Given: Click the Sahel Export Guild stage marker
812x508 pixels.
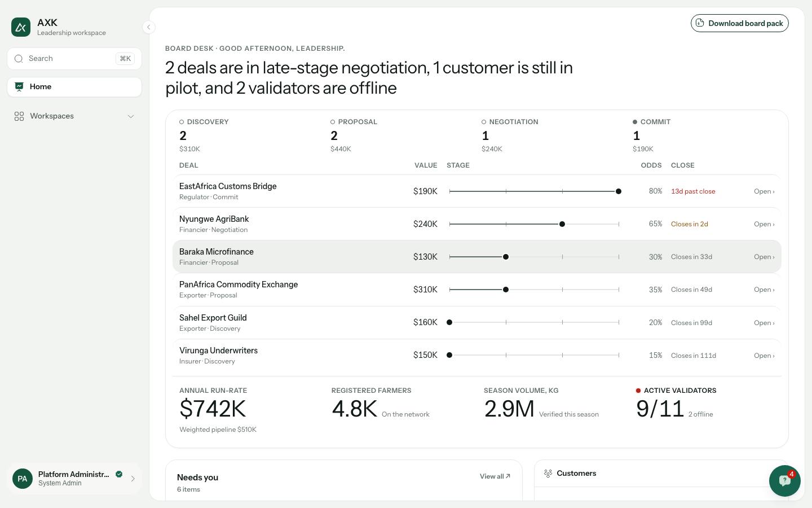Looking at the screenshot, I should click(449, 322).
